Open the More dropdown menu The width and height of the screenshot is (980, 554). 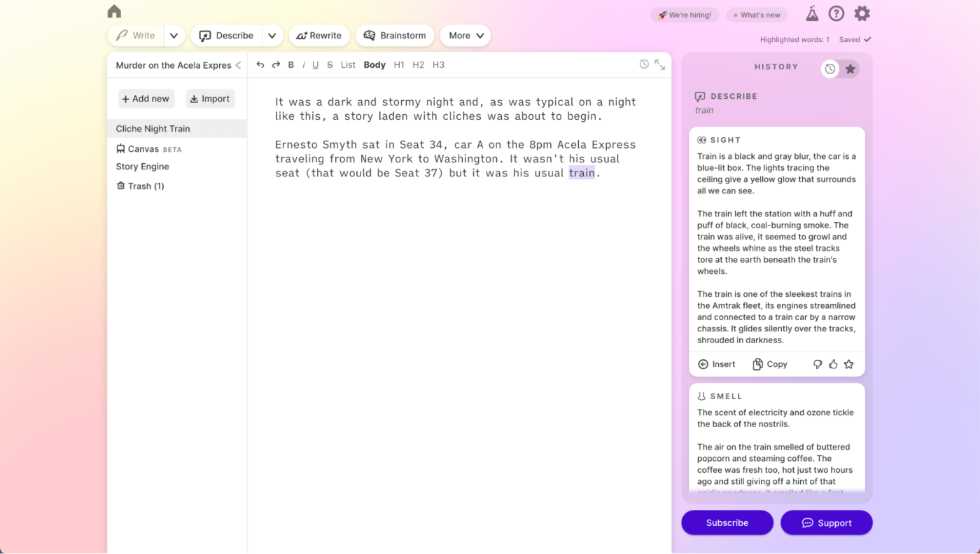[465, 36]
